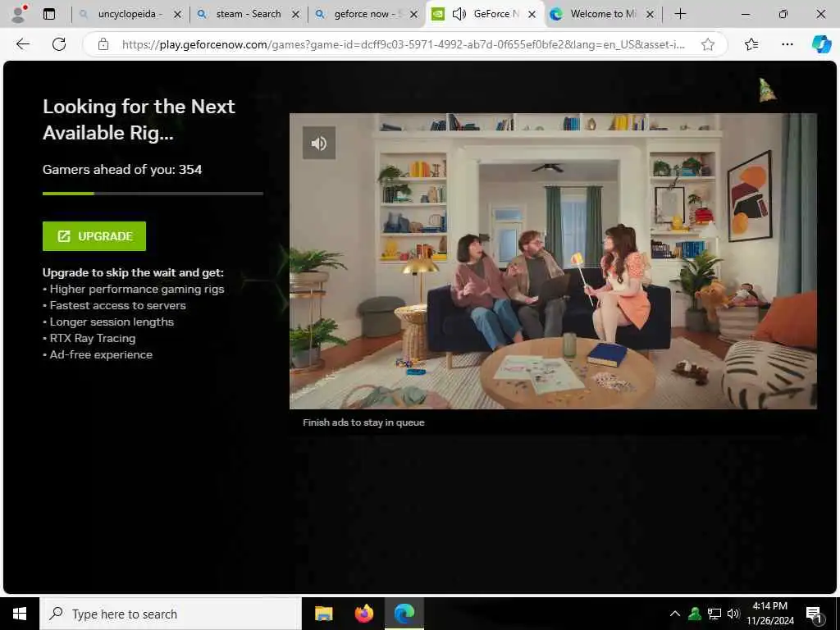Close the Welcome to Microsoft Edge tab
The height and width of the screenshot is (630, 840).
(x=650, y=15)
